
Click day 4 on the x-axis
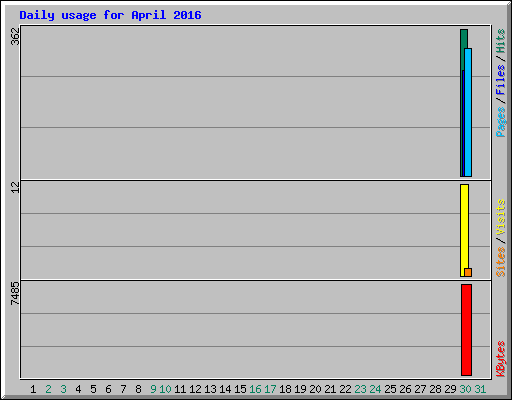78,389
